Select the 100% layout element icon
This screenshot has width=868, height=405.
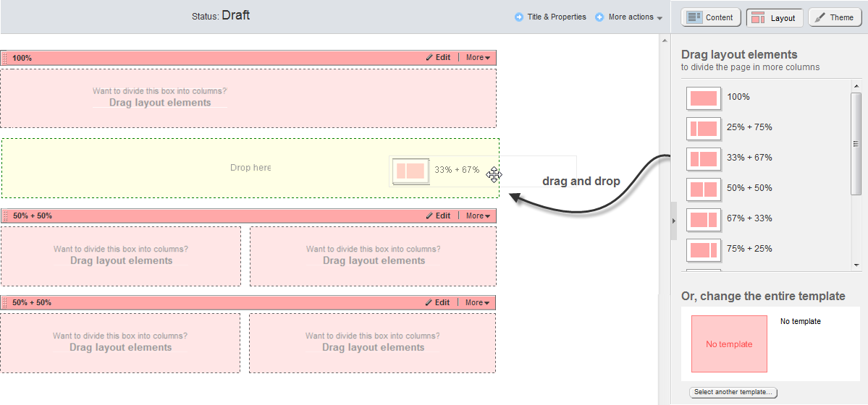pyautogui.click(x=703, y=98)
